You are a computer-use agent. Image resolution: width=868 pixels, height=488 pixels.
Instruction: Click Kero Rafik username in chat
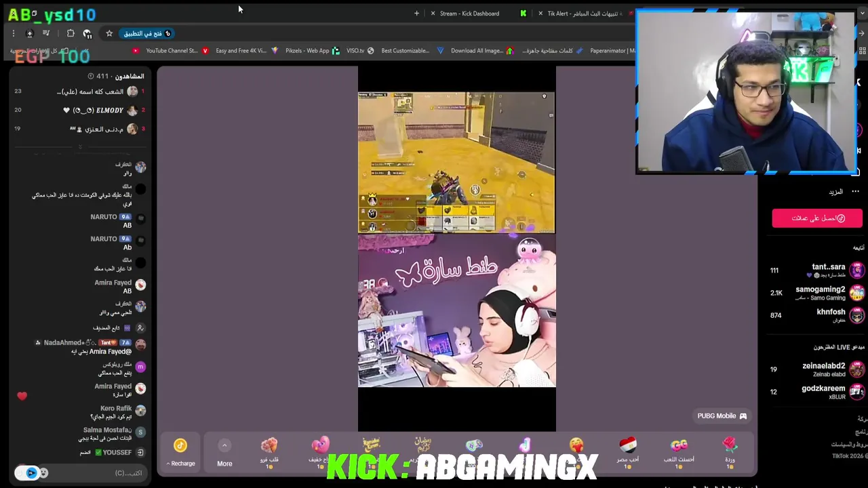(116, 409)
